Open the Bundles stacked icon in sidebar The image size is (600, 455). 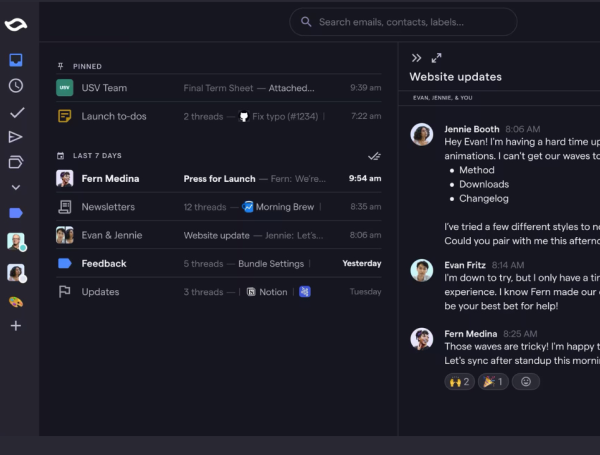point(16,162)
